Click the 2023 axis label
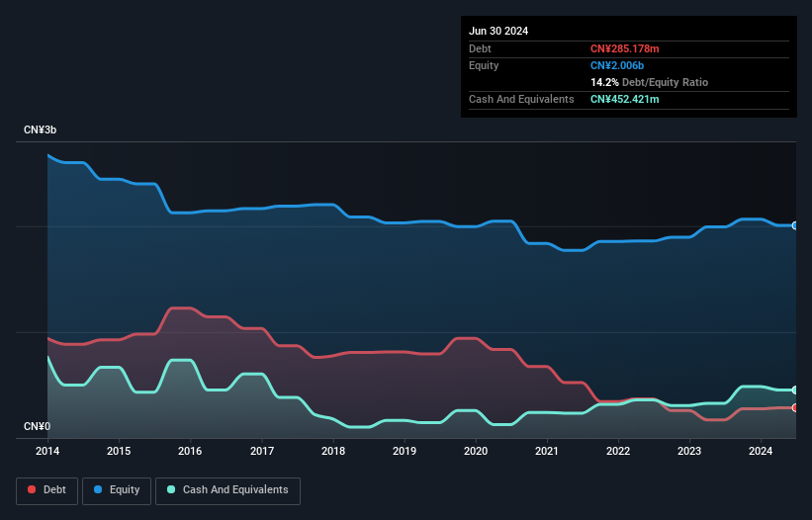 689,451
